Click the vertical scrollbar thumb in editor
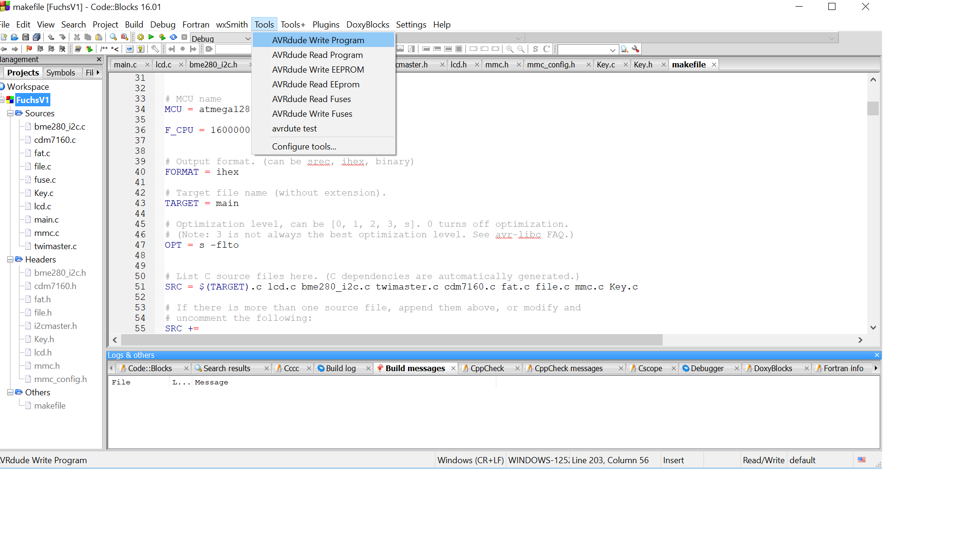Image resolution: width=968 pixels, height=560 pixels. [873, 108]
